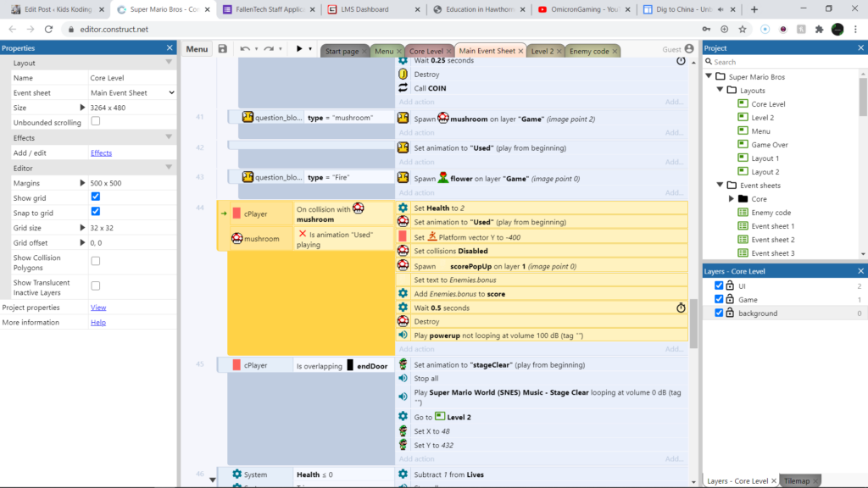Open the Effects link

pyautogui.click(x=102, y=152)
